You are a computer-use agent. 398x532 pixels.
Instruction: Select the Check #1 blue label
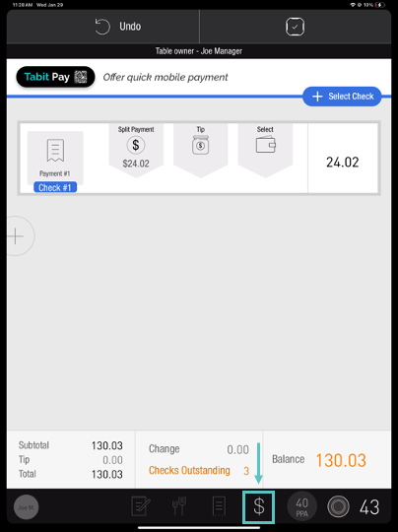coord(55,187)
